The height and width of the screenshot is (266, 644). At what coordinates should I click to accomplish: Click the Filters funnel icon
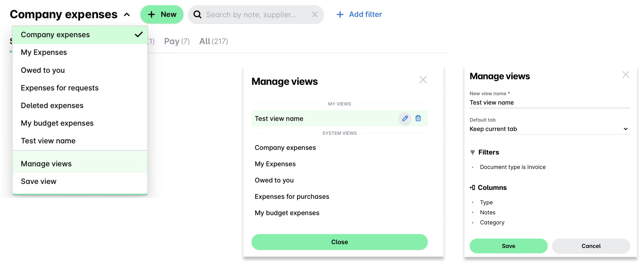tap(472, 152)
